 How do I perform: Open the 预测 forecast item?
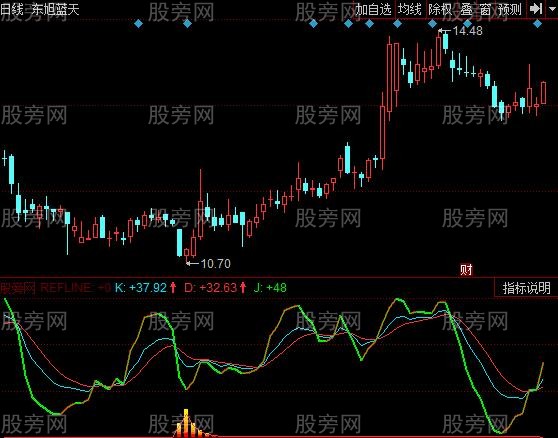coord(510,10)
